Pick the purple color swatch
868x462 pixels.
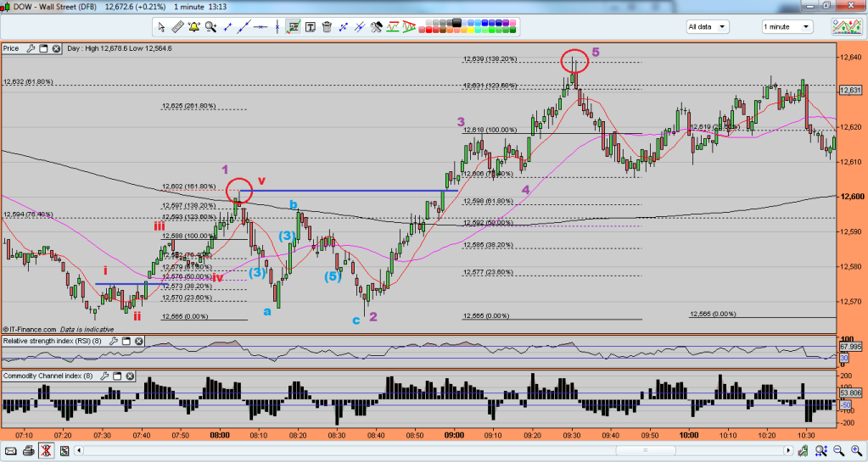click(x=506, y=22)
